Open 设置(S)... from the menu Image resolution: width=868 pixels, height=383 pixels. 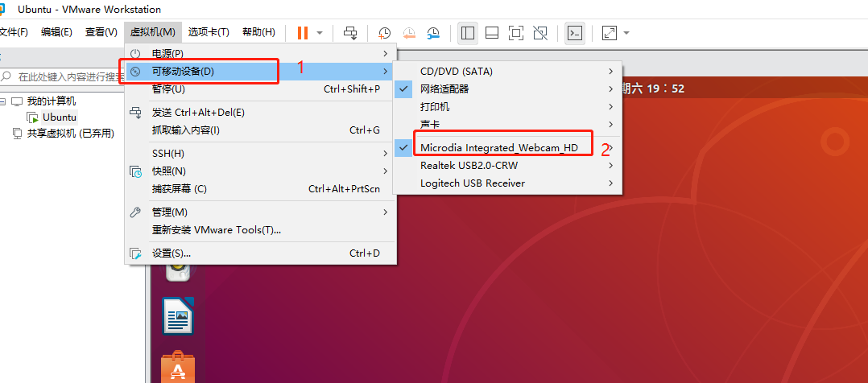(260, 253)
